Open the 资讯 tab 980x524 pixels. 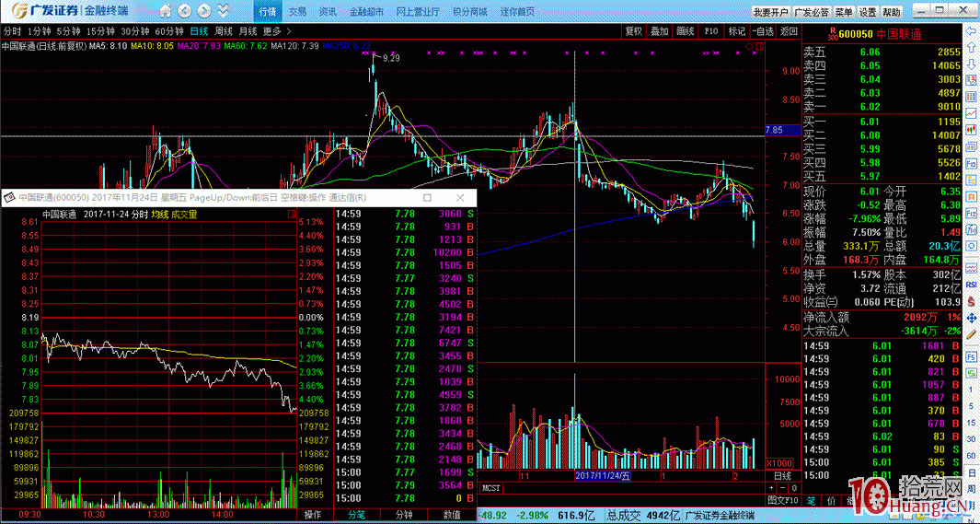tap(328, 11)
